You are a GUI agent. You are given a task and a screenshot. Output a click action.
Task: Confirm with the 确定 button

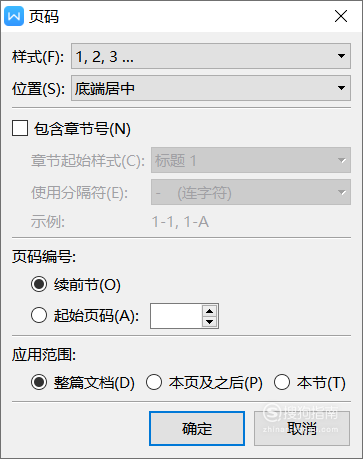point(197,428)
